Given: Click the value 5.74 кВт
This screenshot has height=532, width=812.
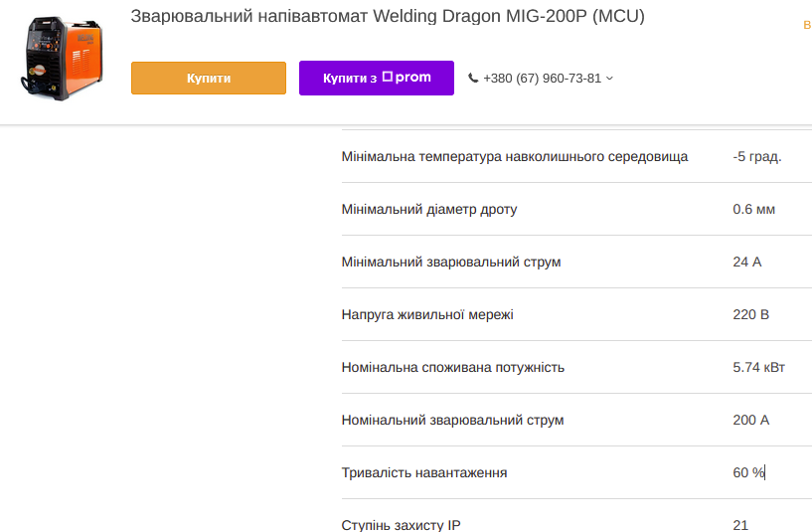Looking at the screenshot, I should click(x=758, y=368).
